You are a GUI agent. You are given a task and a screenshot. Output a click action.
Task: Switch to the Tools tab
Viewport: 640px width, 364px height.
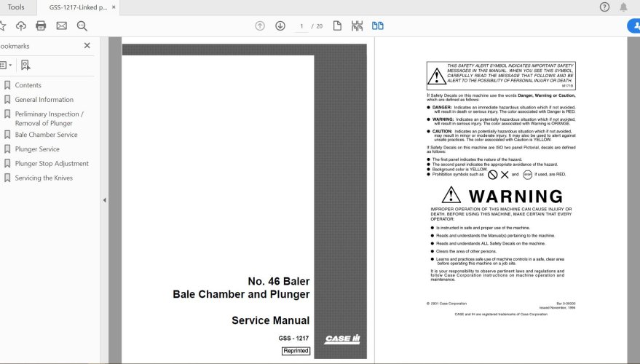click(x=15, y=7)
